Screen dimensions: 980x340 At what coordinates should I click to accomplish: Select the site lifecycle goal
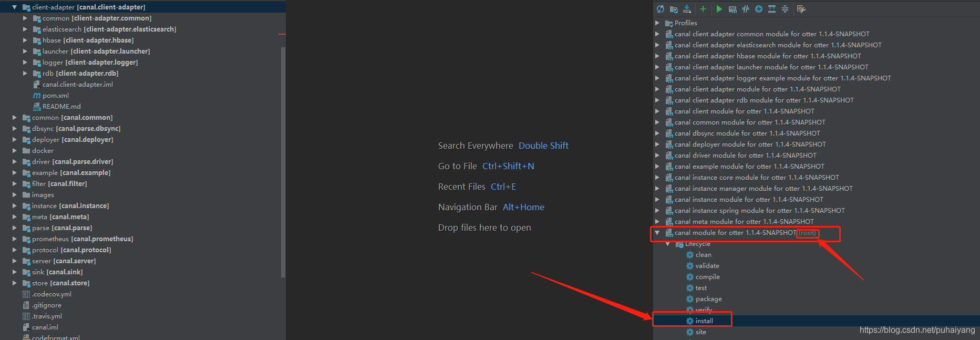pyautogui.click(x=701, y=332)
